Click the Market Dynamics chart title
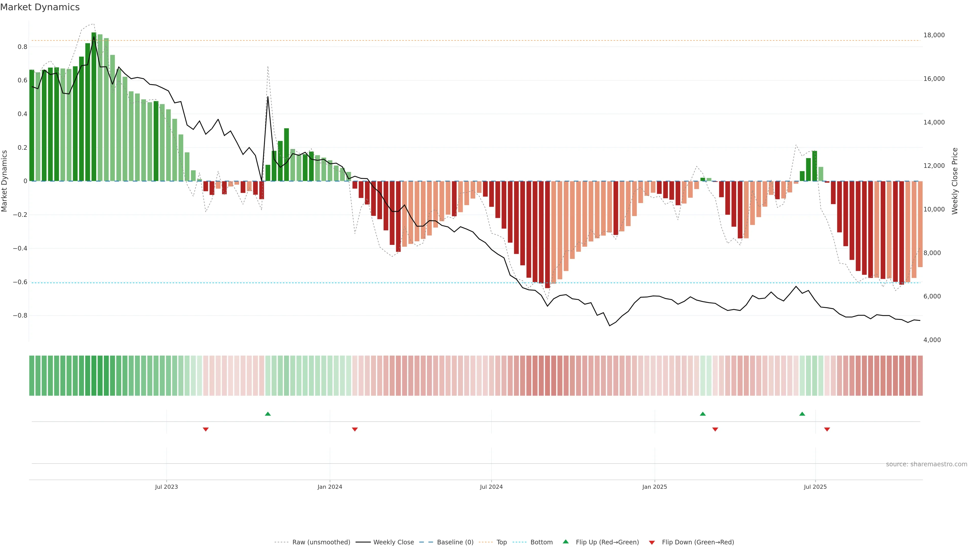 (x=40, y=7)
